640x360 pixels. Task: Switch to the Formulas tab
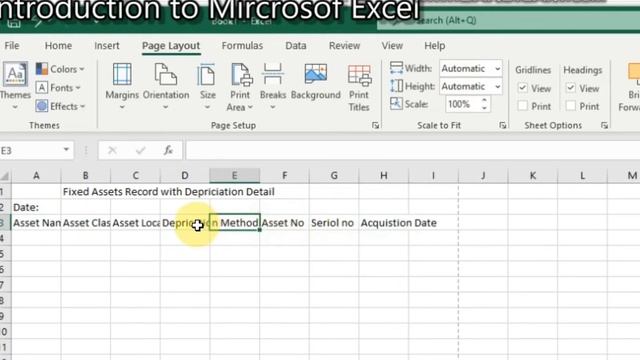pos(242,46)
